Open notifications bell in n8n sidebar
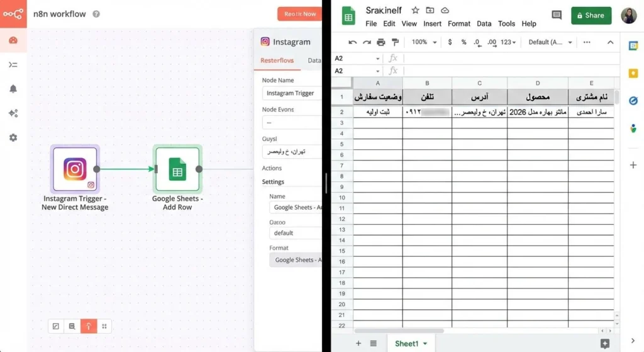 13,89
